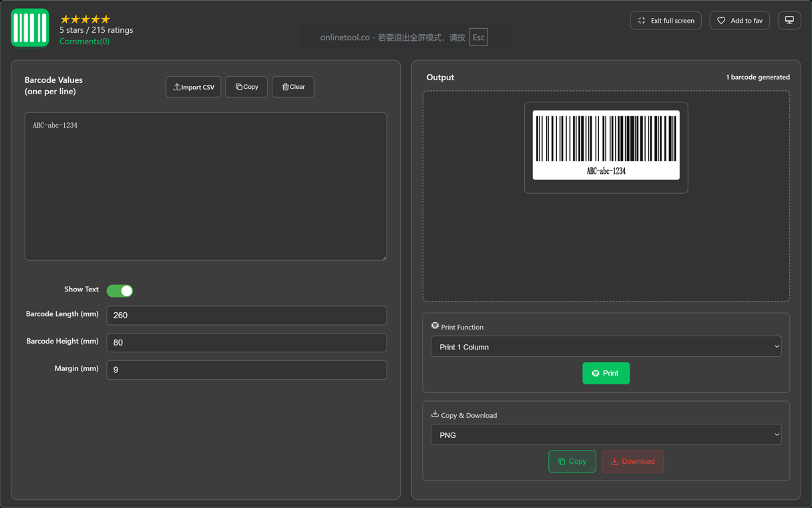Click the five-star rating icons
Viewport: 812px width, 508px height.
85,19
